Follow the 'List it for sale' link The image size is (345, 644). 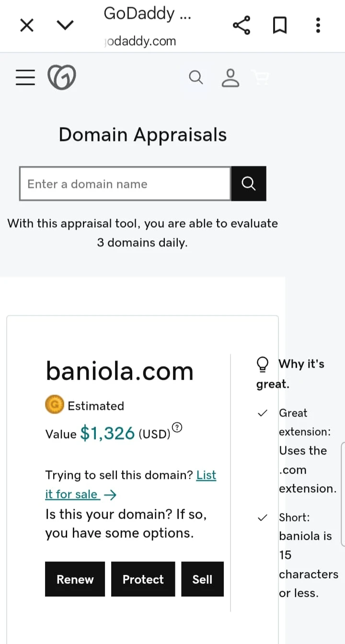(x=80, y=494)
